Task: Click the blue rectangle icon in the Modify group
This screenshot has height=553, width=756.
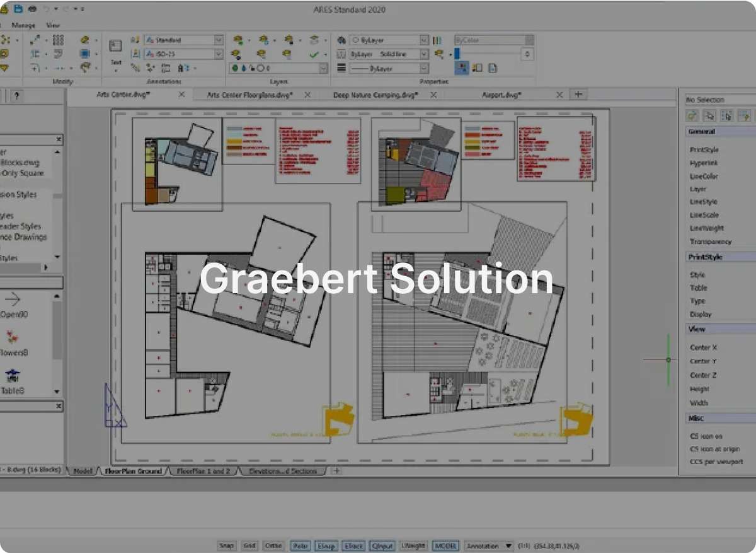Action: [x=84, y=54]
